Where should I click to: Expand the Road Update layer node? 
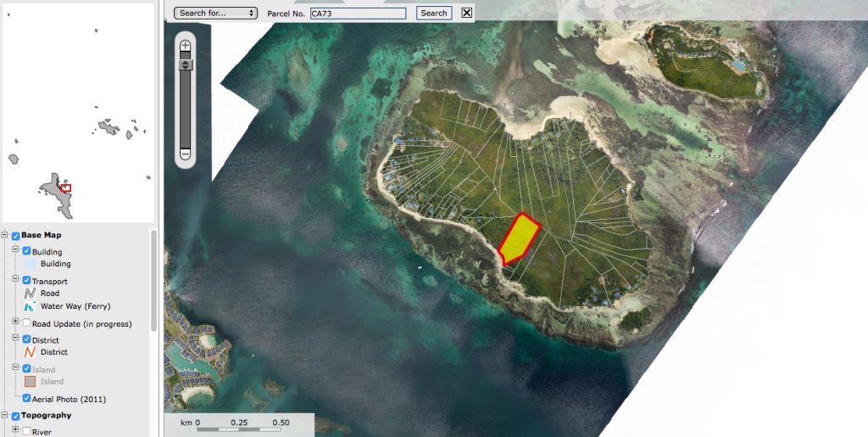click(15, 322)
